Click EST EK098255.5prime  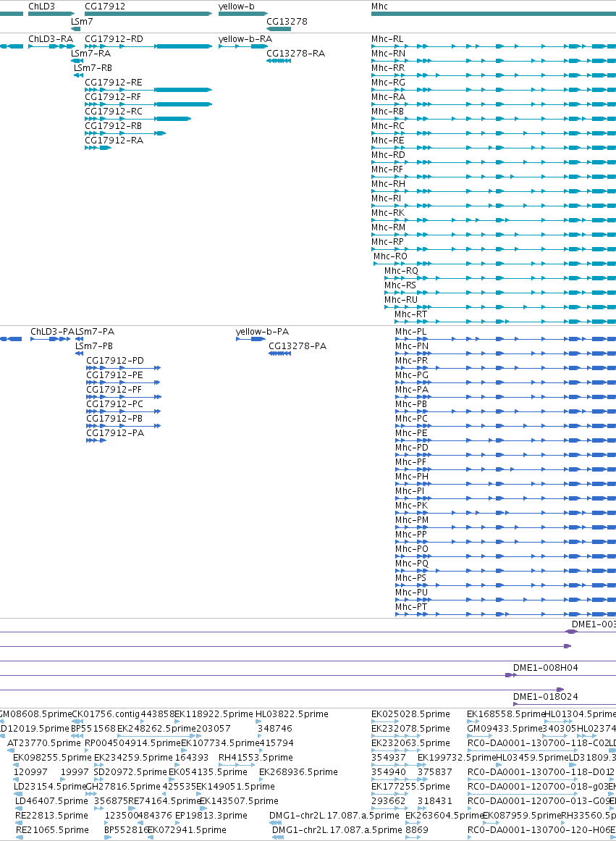[53, 758]
